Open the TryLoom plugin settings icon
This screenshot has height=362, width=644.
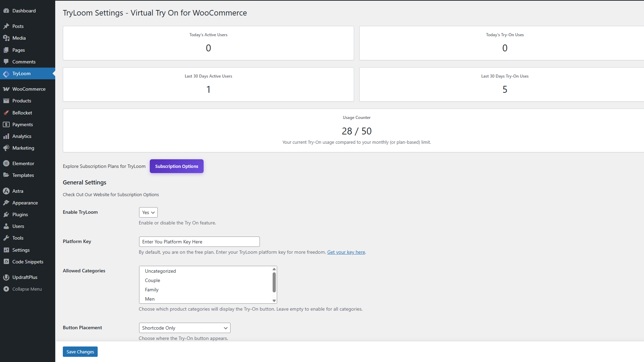pyautogui.click(x=6, y=73)
